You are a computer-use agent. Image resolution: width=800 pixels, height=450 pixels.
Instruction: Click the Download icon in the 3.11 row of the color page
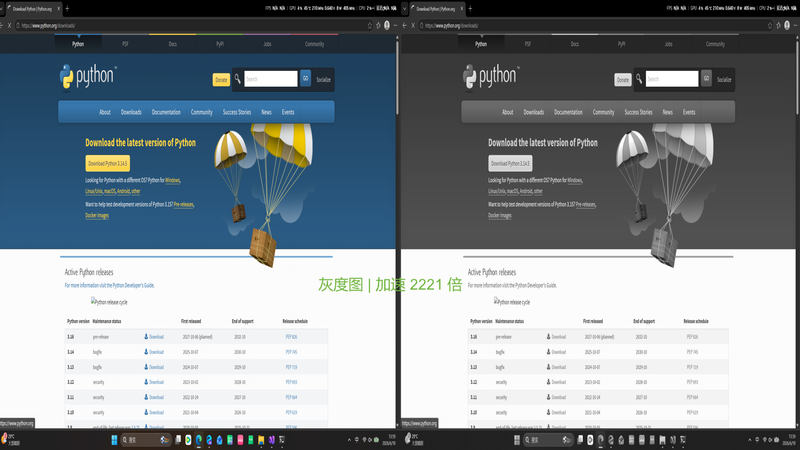pyautogui.click(x=146, y=397)
